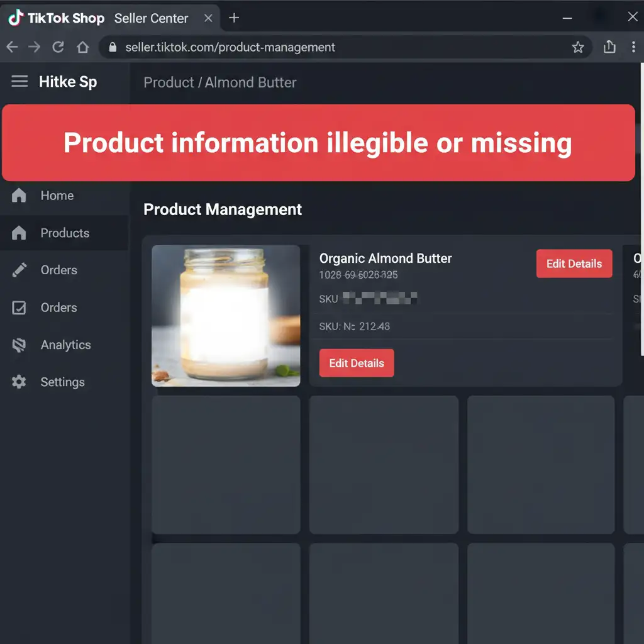Click Edit Details button beside the product title

574,264
